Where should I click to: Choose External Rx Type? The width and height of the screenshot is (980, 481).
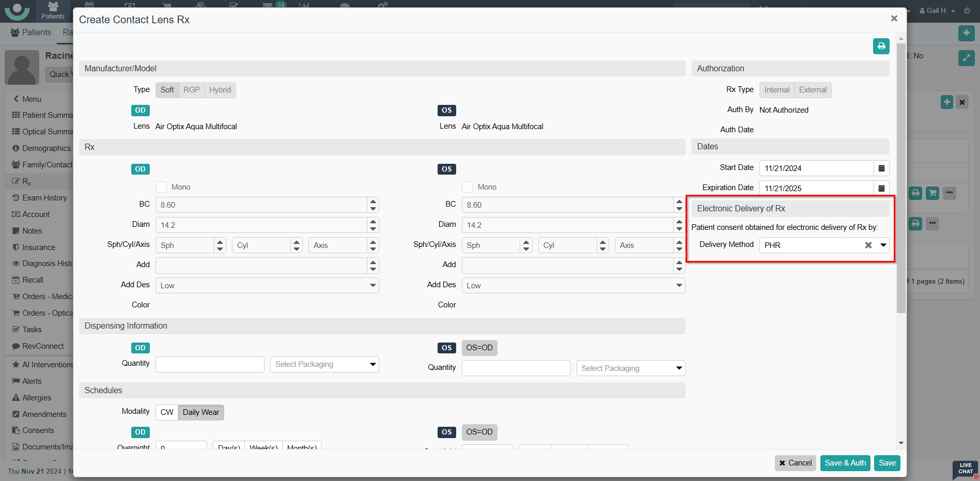point(812,90)
